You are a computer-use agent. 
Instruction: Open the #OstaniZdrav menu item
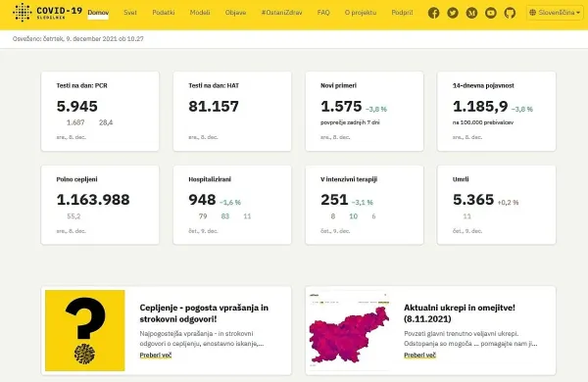click(x=281, y=13)
